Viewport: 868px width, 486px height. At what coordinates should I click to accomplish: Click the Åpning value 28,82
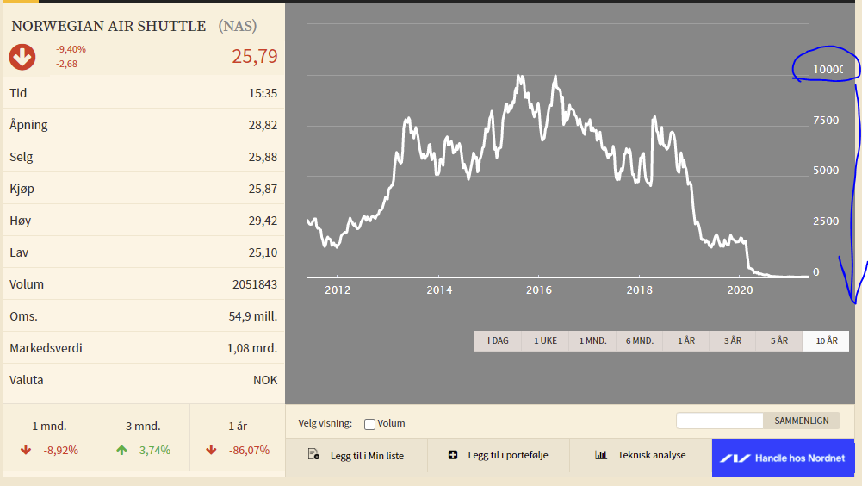263,125
